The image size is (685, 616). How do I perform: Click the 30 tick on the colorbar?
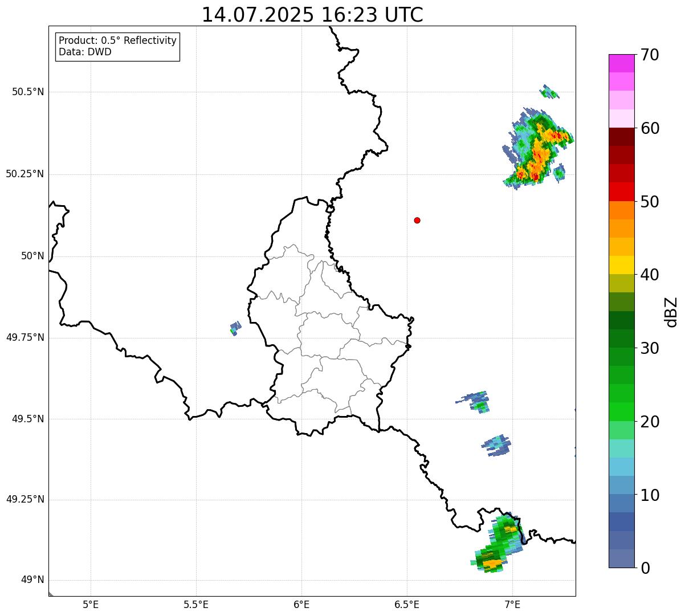coord(650,348)
